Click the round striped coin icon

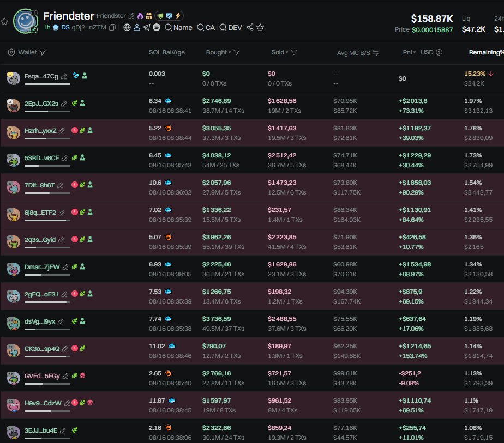(157, 27)
